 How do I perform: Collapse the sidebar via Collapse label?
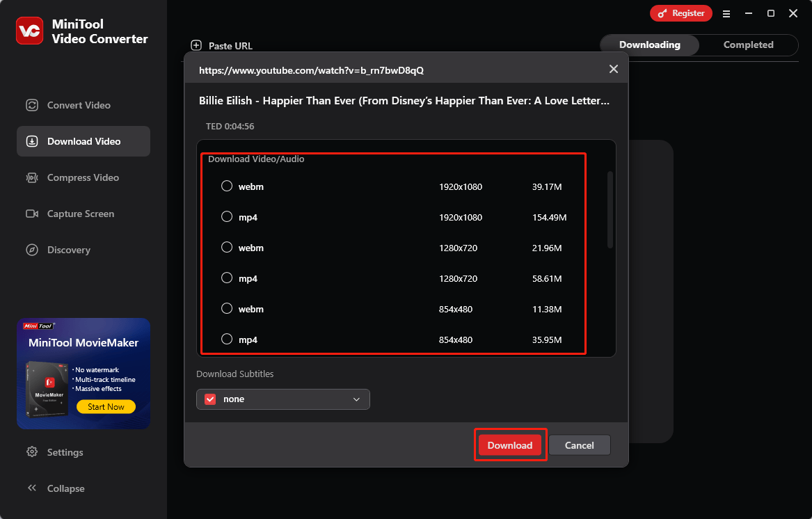click(x=66, y=488)
